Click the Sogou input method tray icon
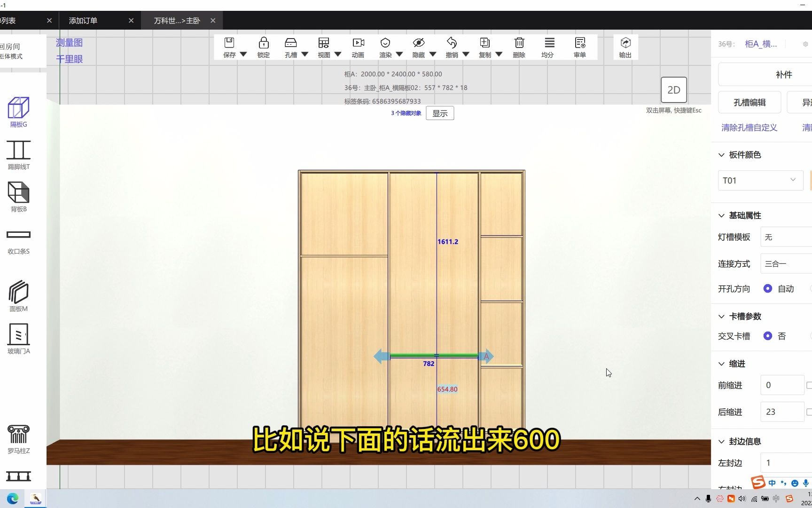The image size is (812, 508). [789, 499]
